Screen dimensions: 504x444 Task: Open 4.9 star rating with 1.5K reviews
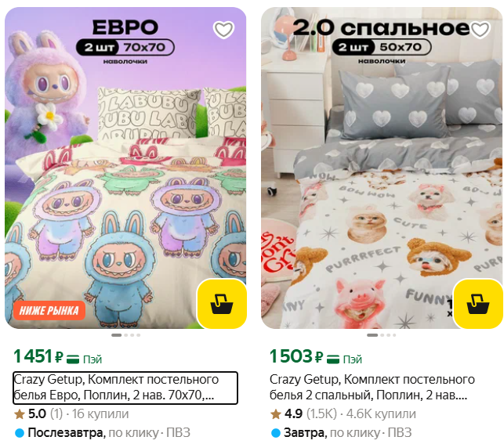point(343,413)
